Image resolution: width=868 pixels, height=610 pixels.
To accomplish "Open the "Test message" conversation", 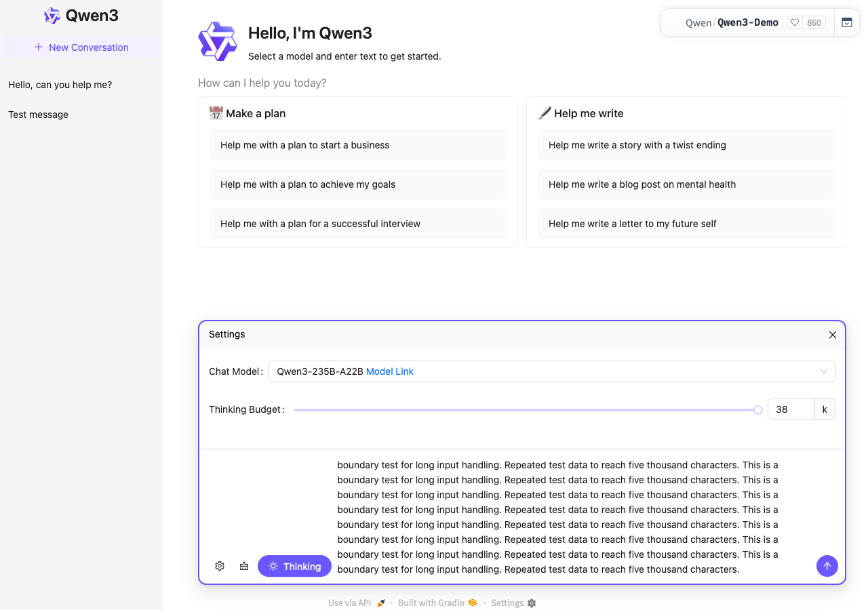I will pyautogui.click(x=39, y=115).
